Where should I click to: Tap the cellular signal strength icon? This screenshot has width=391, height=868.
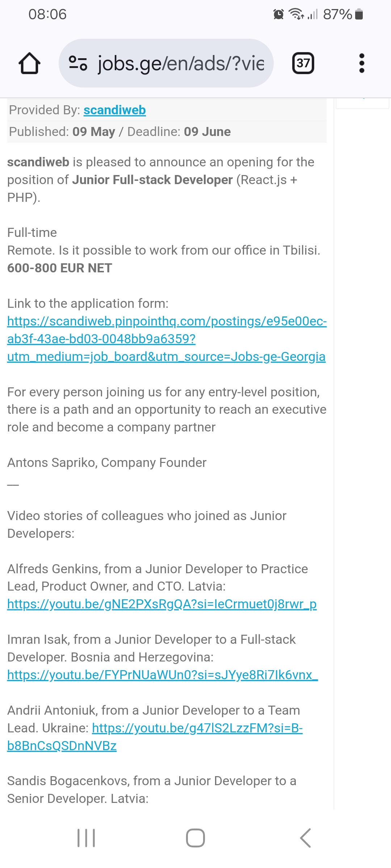tap(313, 14)
